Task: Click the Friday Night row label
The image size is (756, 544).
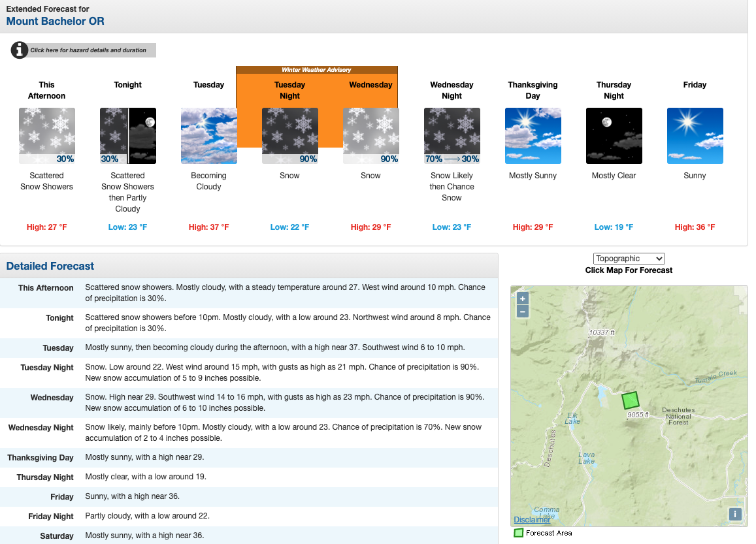Action: point(50,517)
